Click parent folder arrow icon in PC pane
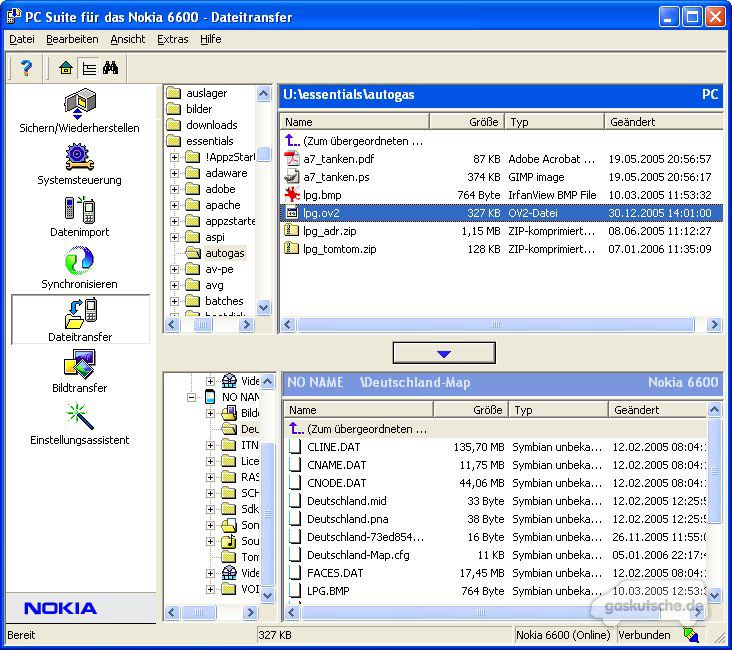Image resolution: width=732 pixels, height=650 pixels. 292,141
